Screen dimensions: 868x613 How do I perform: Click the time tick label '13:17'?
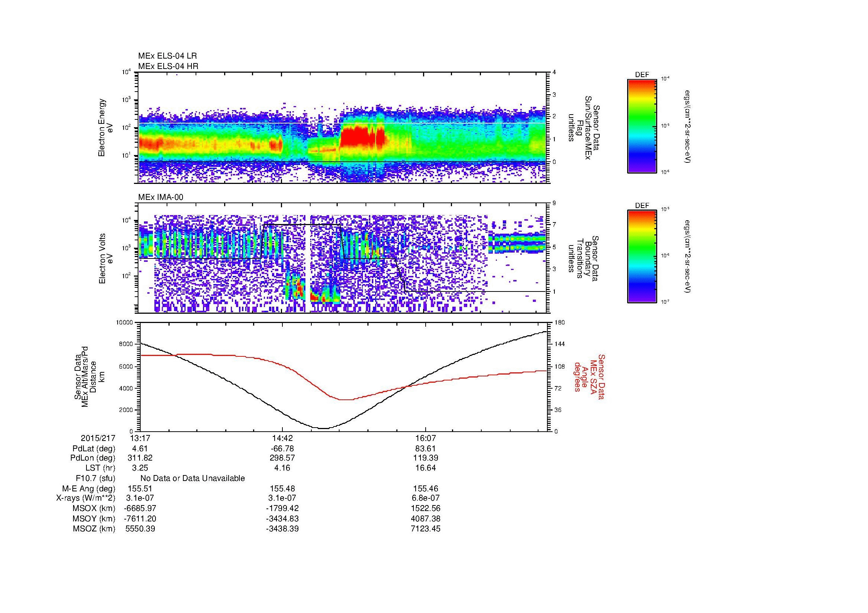pos(140,438)
